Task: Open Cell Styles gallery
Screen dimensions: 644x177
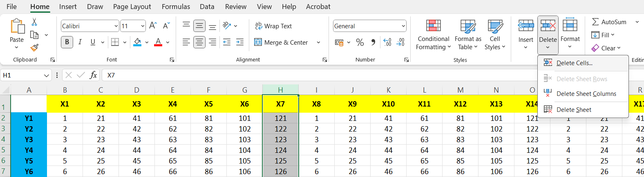Action: click(x=495, y=34)
